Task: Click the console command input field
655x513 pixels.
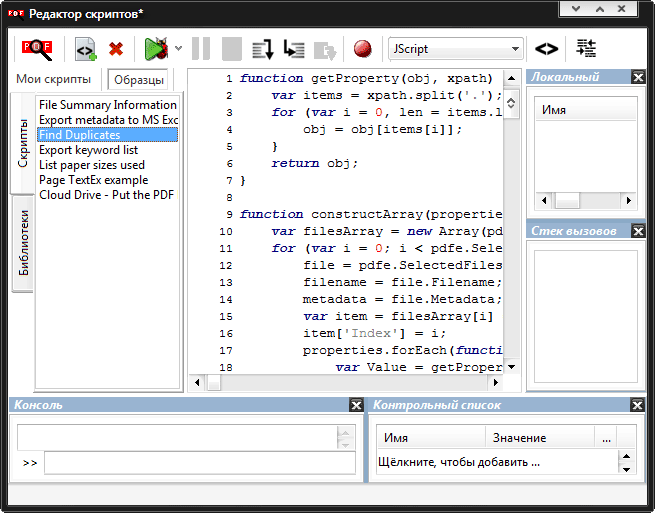Action: pos(200,463)
